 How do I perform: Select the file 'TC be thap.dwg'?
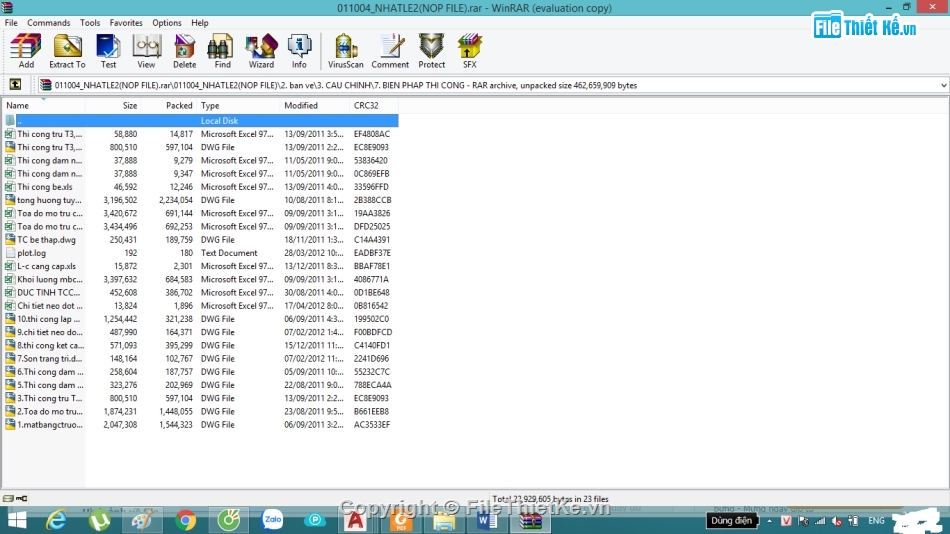pyautogui.click(x=46, y=239)
